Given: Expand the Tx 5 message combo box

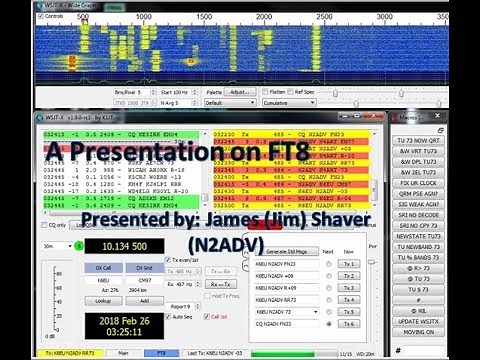Looking at the screenshot, I should click(x=315, y=312).
